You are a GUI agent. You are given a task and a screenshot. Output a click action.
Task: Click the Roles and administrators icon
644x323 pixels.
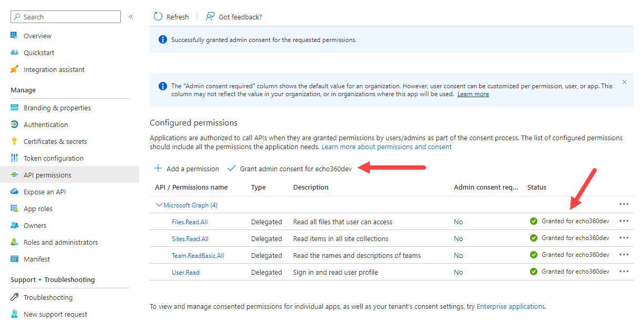14,242
